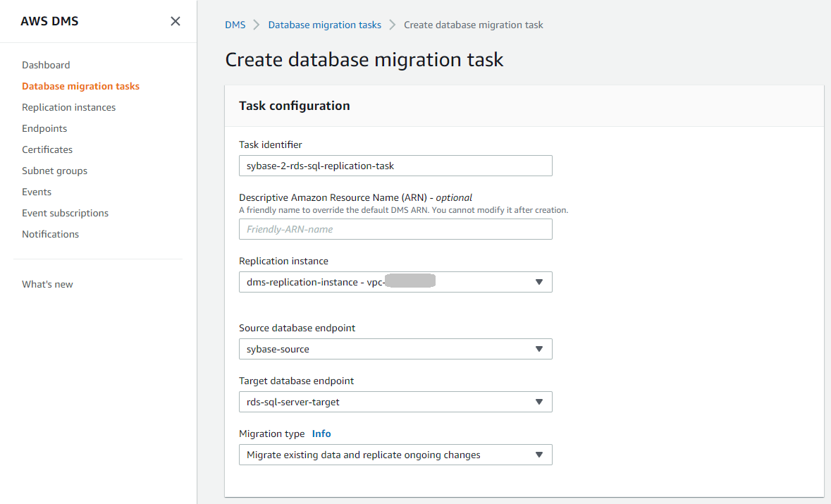Select Subnet groups in sidebar

(x=54, y=171)
